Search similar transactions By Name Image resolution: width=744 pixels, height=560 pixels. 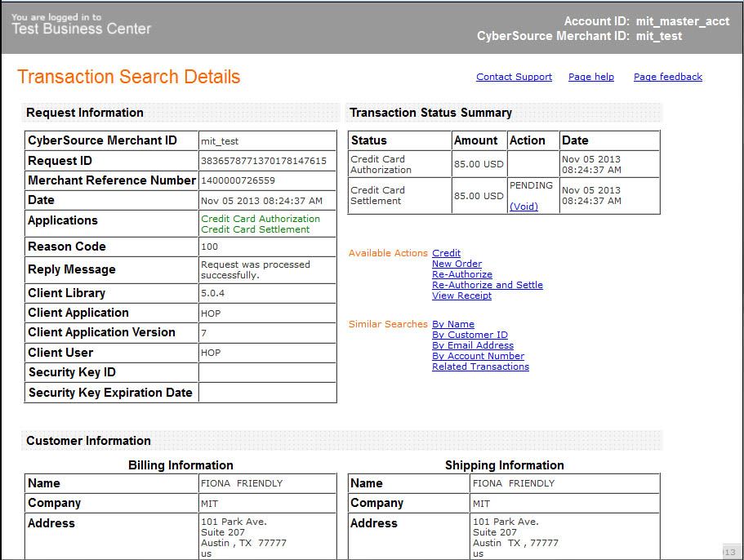coord(452,324)
